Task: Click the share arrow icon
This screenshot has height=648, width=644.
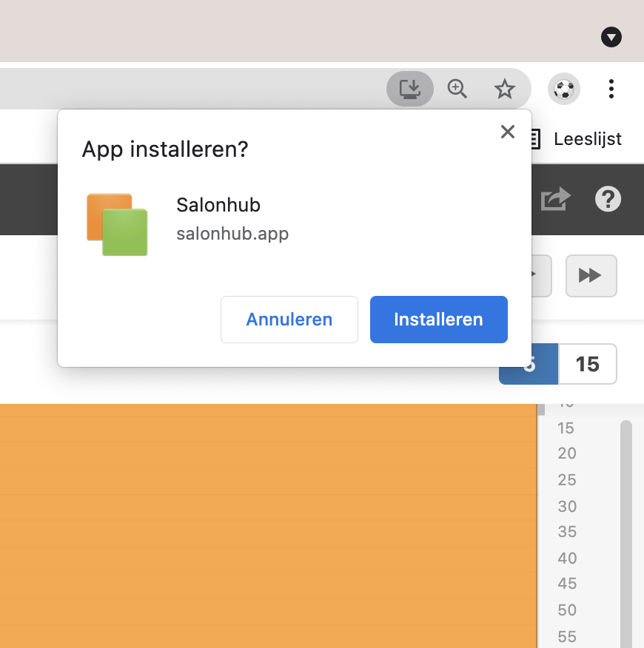Action: pyautogui.click(x=556, y=199)
